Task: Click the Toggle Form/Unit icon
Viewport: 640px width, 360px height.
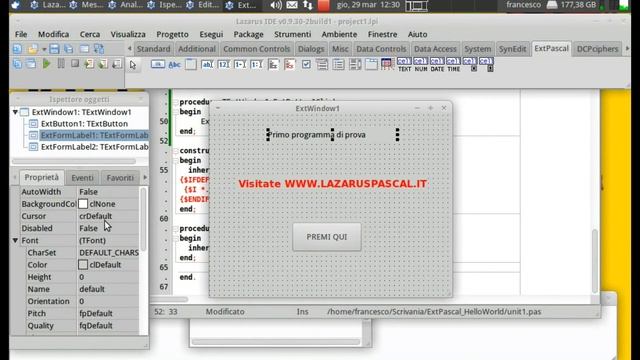Action: point(99,49)
